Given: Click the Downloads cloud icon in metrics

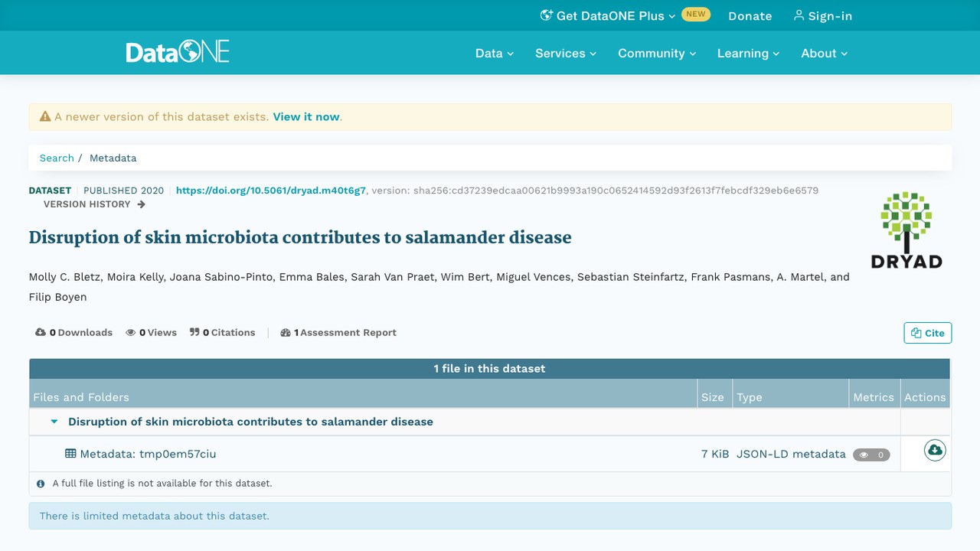Looking at the screenshot, I should (41, 332).
